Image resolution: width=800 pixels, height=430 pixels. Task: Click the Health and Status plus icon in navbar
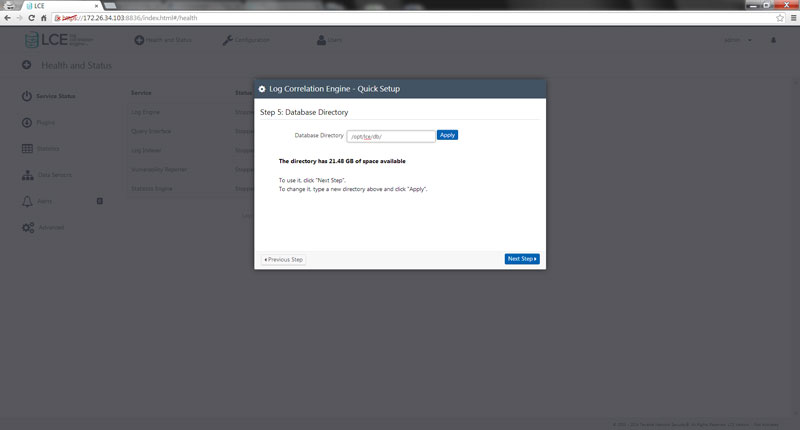pyautogui.click(x=139, y=40)
